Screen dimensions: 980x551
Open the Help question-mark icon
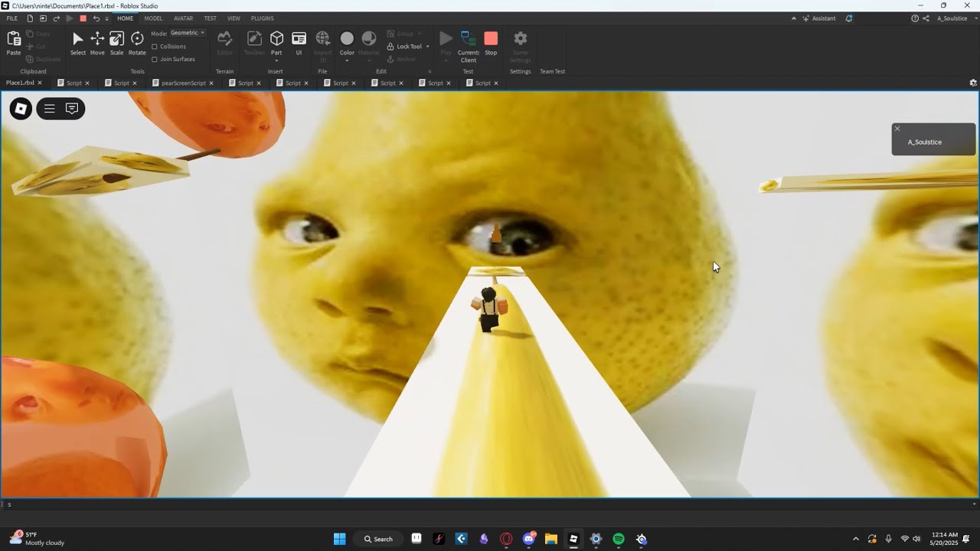click(x=915, y=18)
